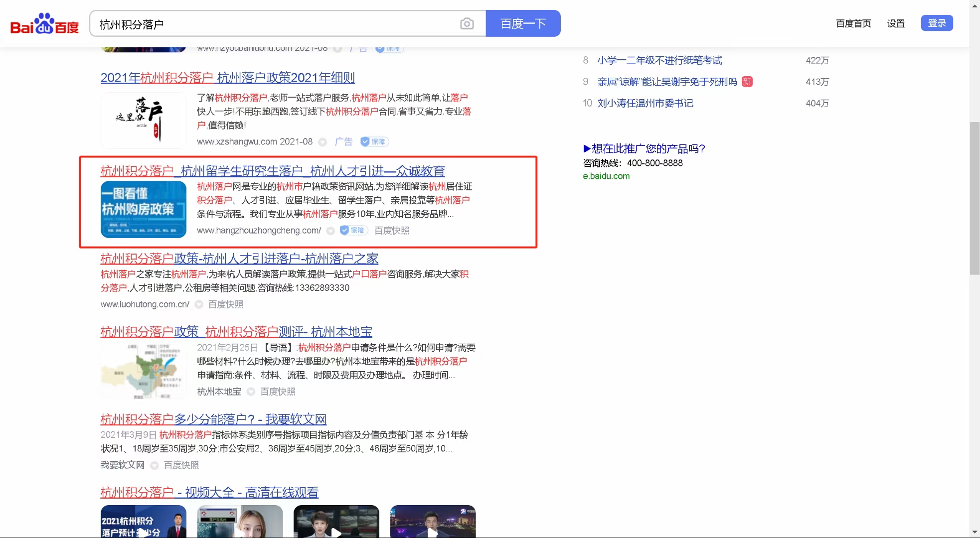This screenshot has width=980, height=538.
Task: Open 百度快照 for 我要软文网 result
Action: [x=181, y=465]
